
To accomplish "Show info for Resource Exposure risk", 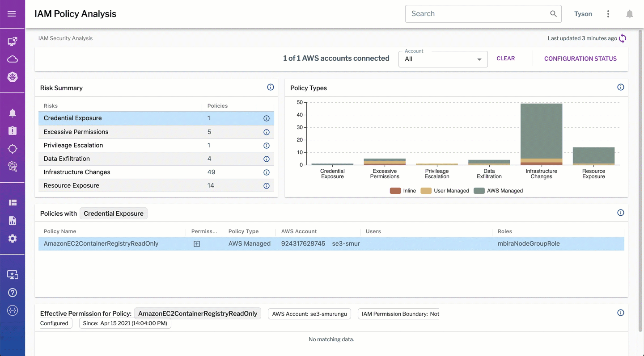I will pyautogui.click(x=267, y=186).
